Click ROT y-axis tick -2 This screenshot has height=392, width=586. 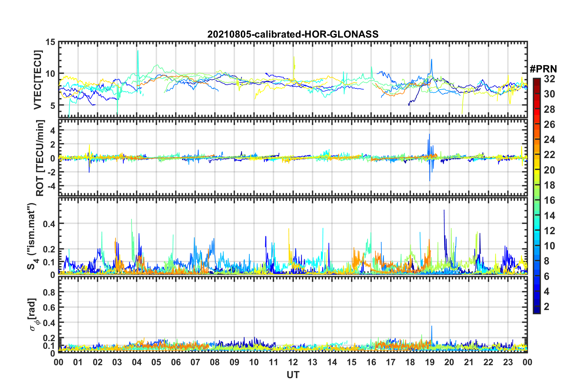[51, 172]
